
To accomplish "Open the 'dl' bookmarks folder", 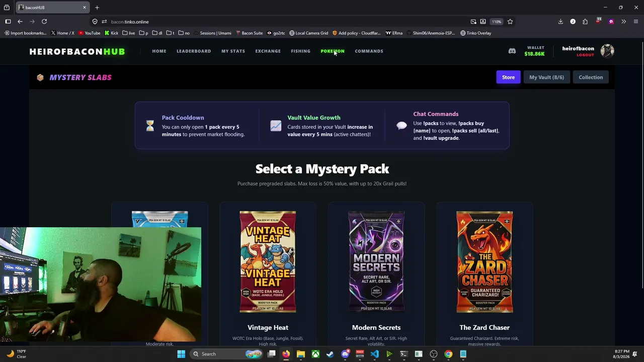I will click(x=157, y=33).
